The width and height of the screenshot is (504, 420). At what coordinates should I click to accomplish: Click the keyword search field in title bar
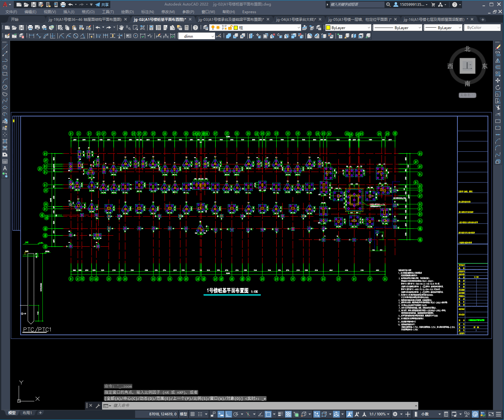point(357,5)
